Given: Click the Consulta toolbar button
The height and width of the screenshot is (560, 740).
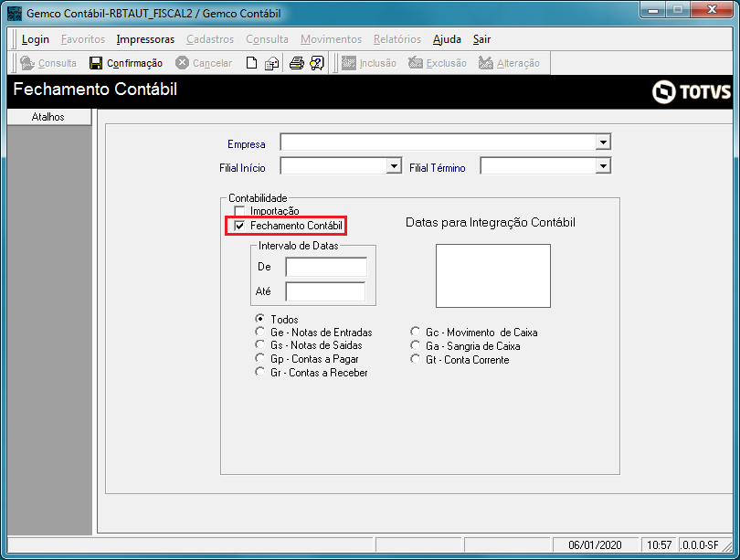Looking at the screenshot, I should pos(48,63).
